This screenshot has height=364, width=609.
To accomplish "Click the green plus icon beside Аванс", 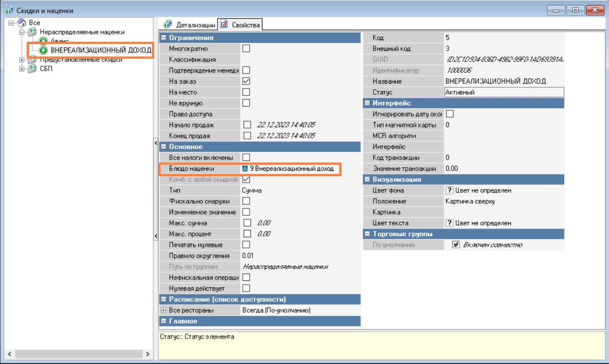I will click(44, 41).
